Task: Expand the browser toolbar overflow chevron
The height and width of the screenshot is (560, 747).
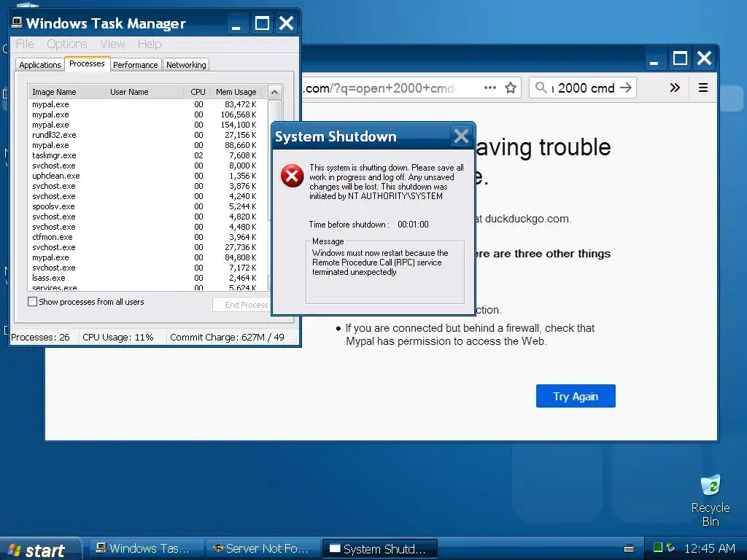Action: (675, 87)
